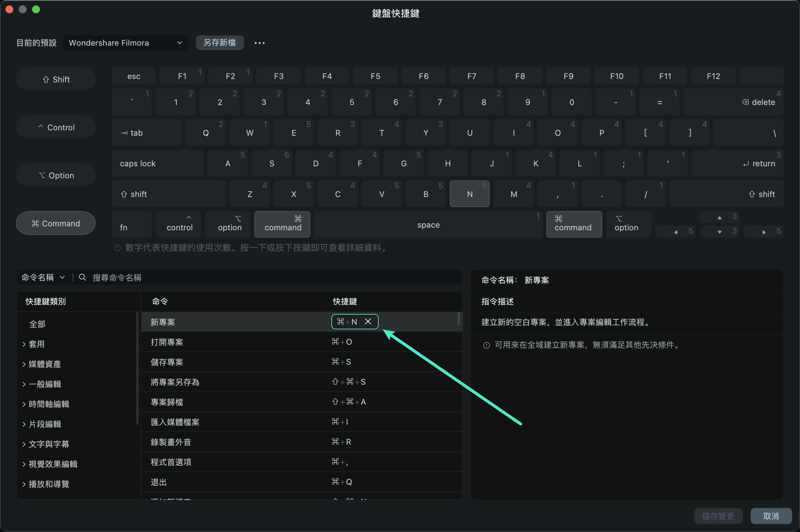Toggle the Command modifier pill
This screenshot has height=532, width=800.
(56, 223)
